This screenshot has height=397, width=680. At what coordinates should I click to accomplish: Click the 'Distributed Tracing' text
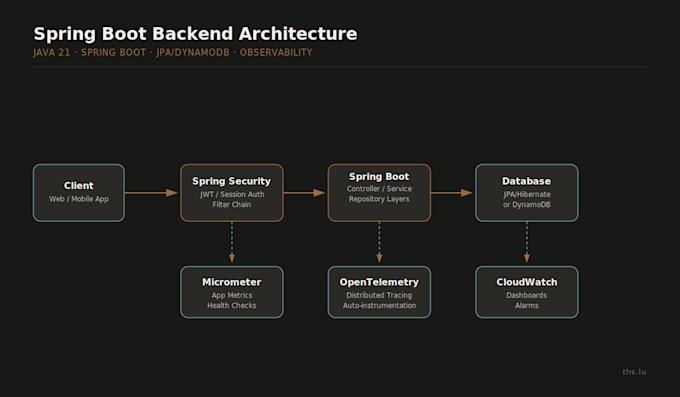pos(379,295)
